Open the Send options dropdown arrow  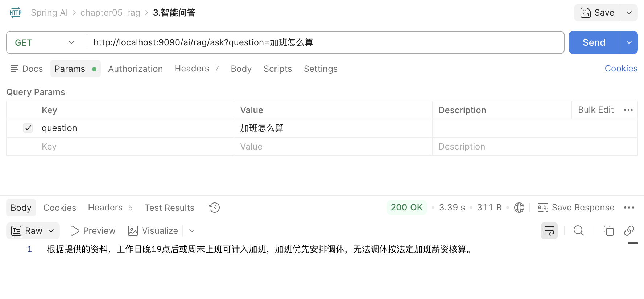629,42
